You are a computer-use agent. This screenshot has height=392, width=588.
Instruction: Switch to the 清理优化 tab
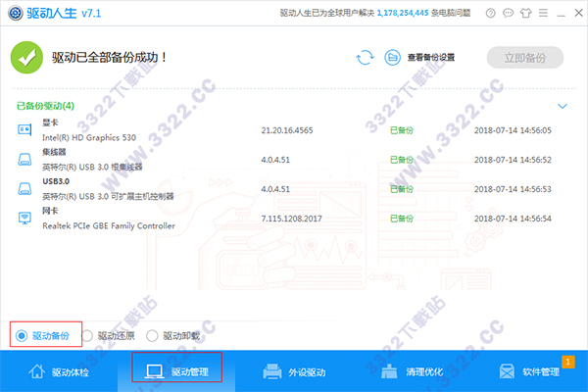(x=412, y=371)
